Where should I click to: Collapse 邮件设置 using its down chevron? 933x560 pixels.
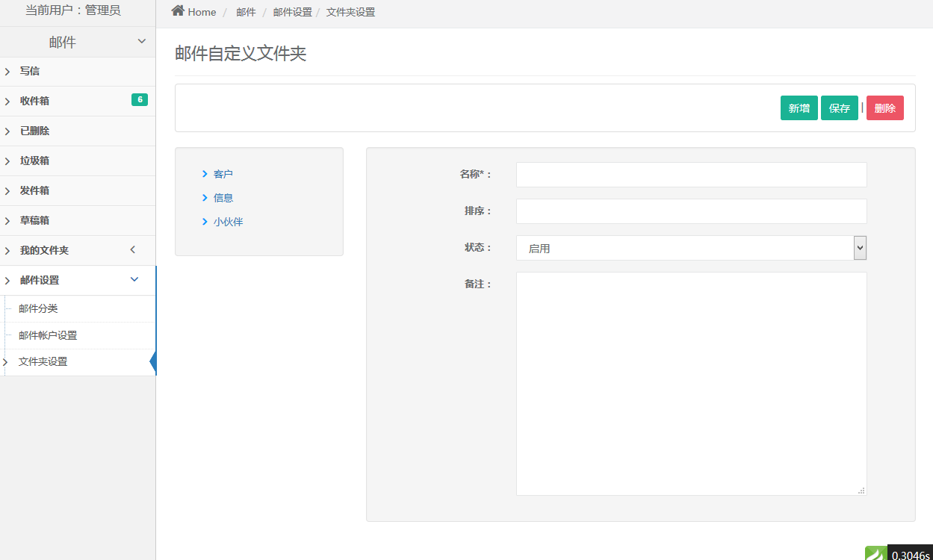134,279
